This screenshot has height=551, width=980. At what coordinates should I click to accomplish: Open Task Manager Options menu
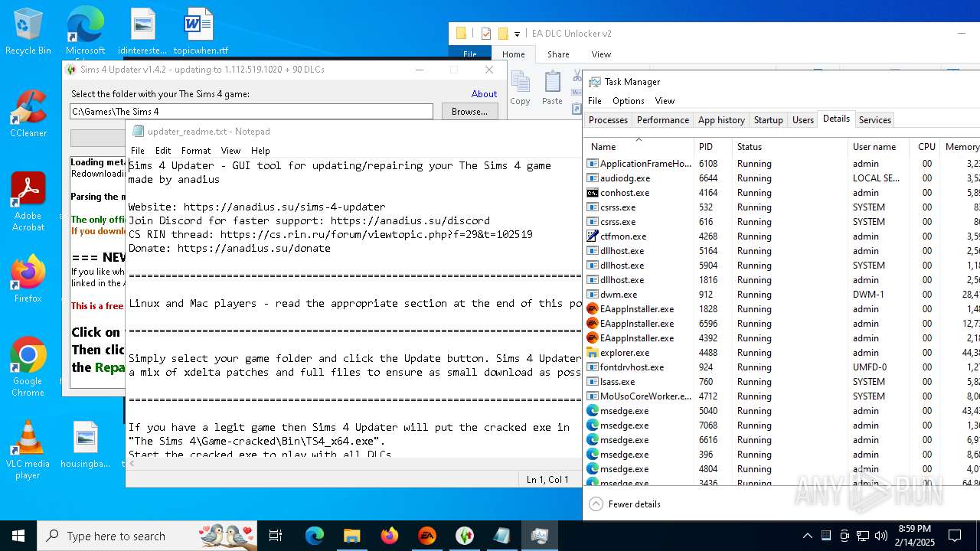(629, 101)
